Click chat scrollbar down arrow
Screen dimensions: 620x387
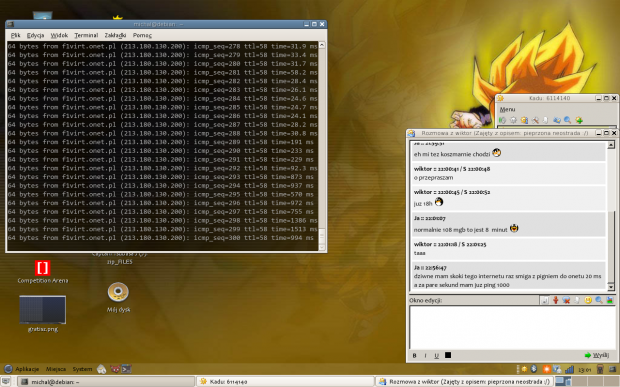[x=611, y=287]
